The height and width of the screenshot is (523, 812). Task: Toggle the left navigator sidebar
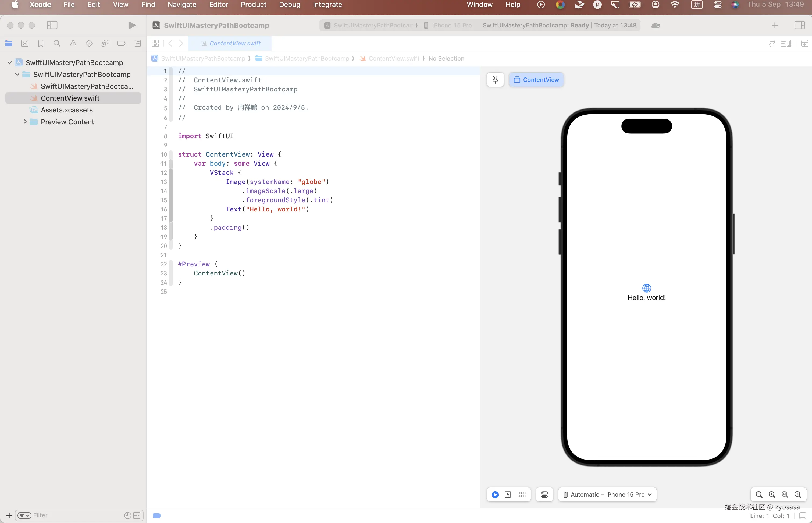pos(52,25)
